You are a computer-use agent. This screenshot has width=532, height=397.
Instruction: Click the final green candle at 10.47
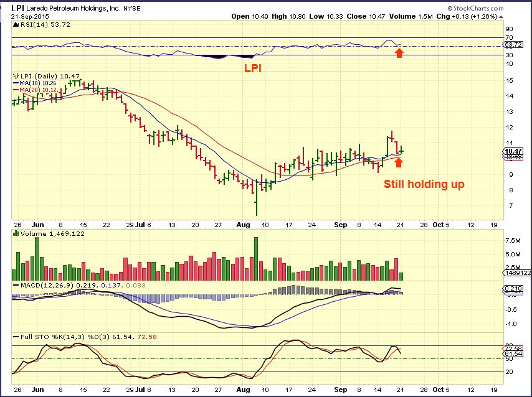[x=401, y=149]
